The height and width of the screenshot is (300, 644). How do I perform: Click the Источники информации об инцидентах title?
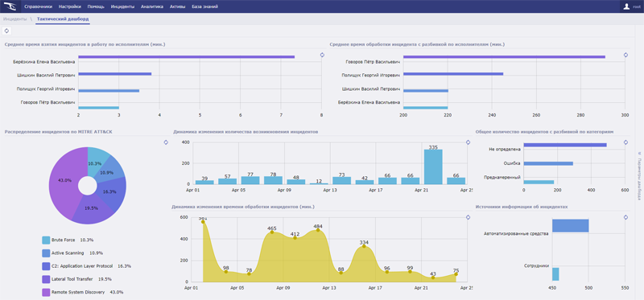tap(522, 207)
